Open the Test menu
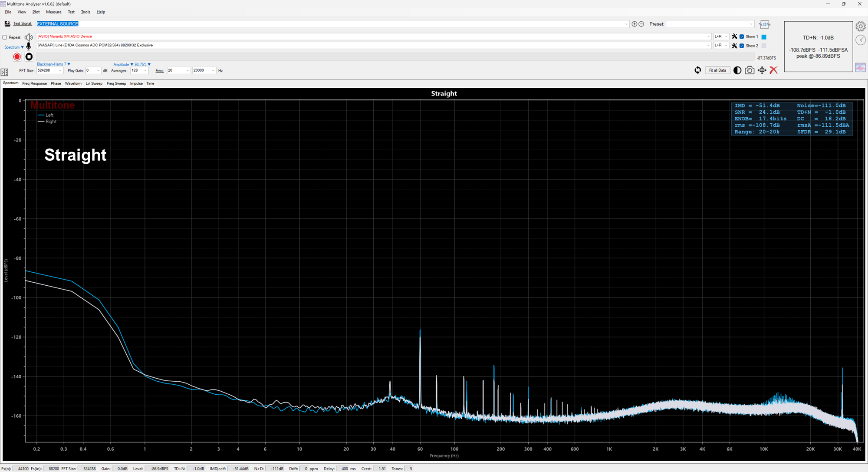The image size is (868, 472). pyautogui.click(x=71, y=12)
